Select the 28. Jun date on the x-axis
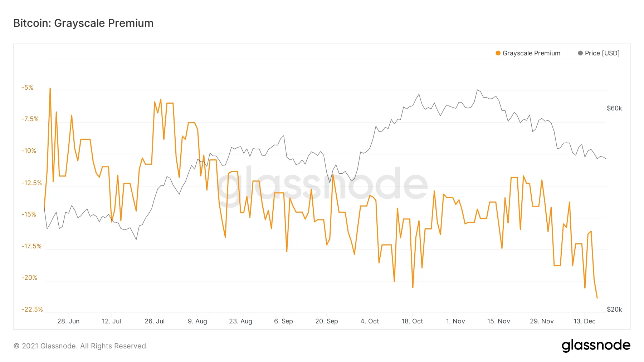The width and height of the screenshot is (644, 362). point(68,321)
